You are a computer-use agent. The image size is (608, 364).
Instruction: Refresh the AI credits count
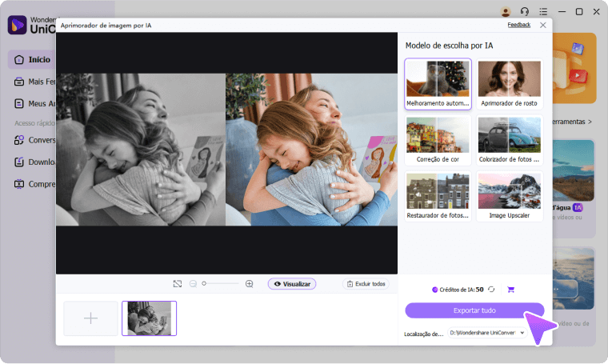pyautogui.click(x=491, y=289)
